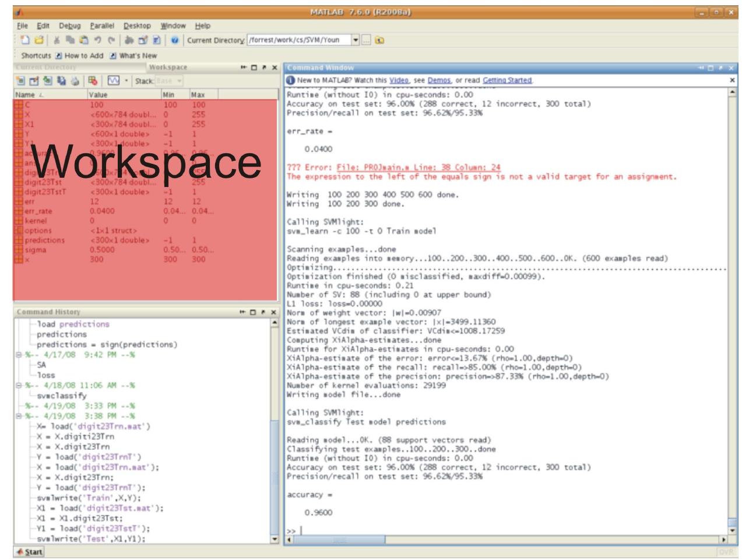Open Simulink from the toolbar icon
Screen dimensions: 742x560
(x=128, y=40)
